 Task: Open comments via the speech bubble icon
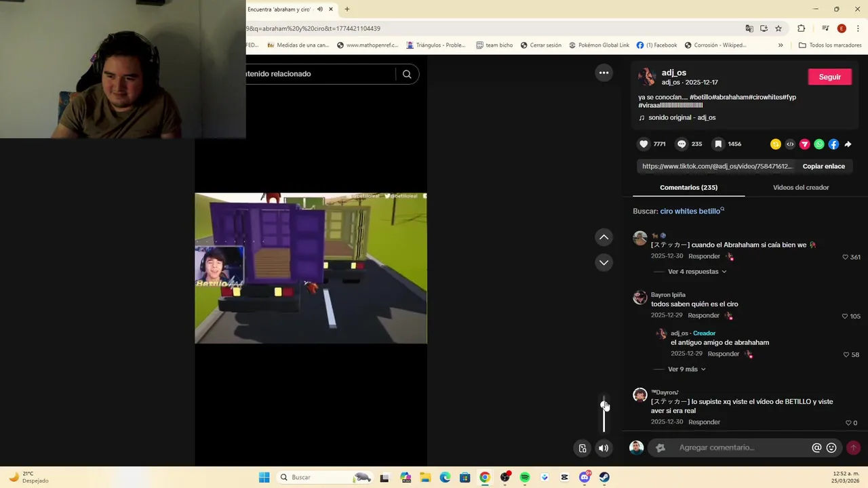(682, 144)
